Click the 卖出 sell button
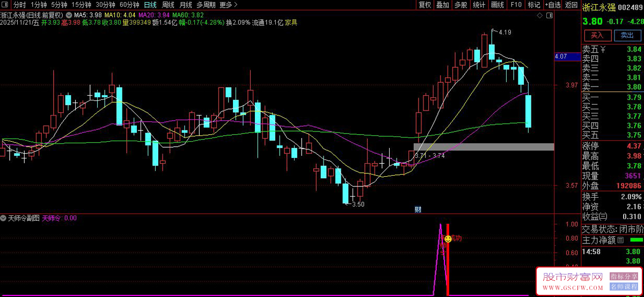This screenshot has height=297, width=644. pyautogui.click(x=627, y=35)
